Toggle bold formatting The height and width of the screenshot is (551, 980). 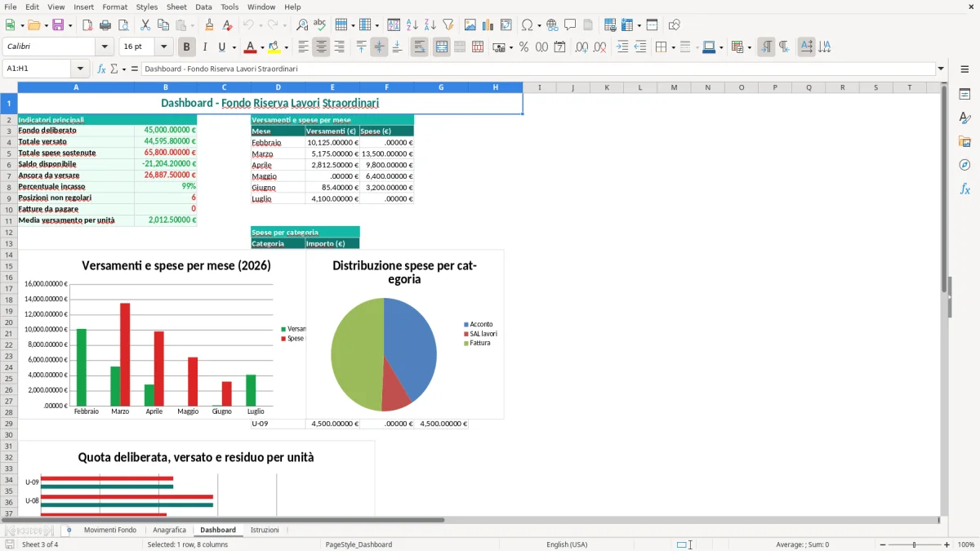point(186,47)
